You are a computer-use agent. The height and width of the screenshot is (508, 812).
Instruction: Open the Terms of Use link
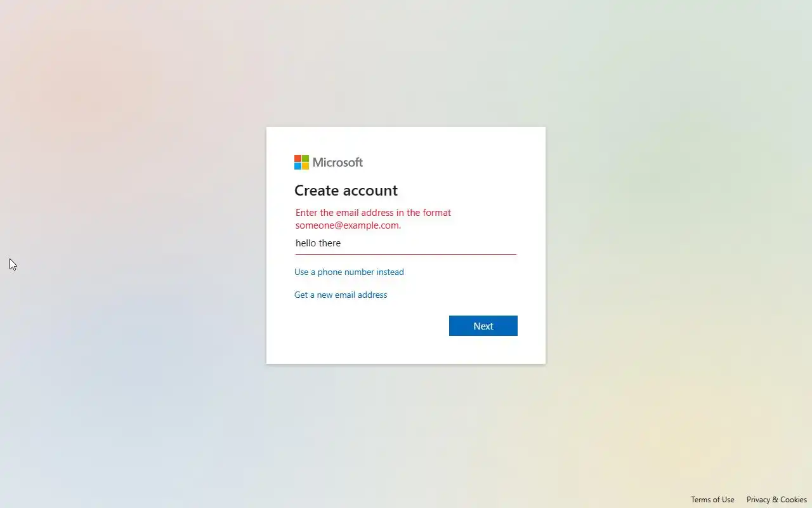click(712, 500)
